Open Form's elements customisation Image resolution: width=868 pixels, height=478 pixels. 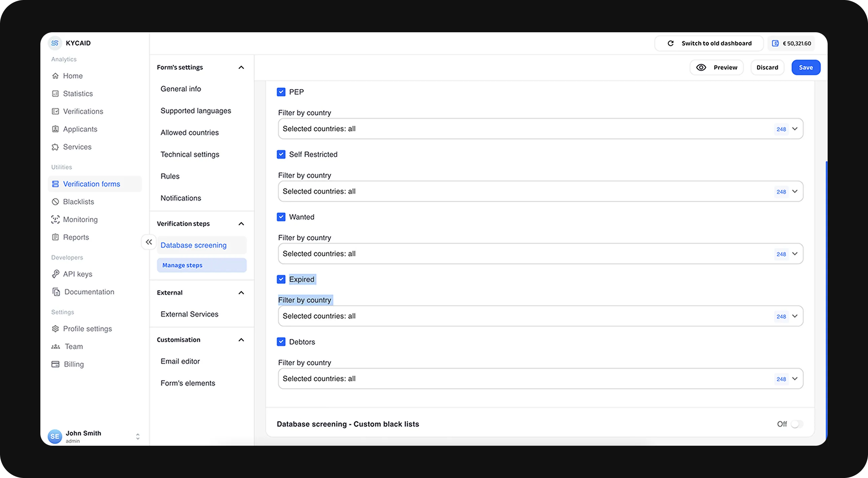[188, 384]
